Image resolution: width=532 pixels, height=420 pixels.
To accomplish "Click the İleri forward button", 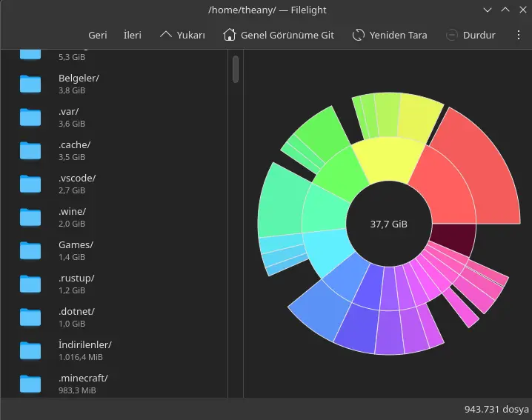I will 133,35.
